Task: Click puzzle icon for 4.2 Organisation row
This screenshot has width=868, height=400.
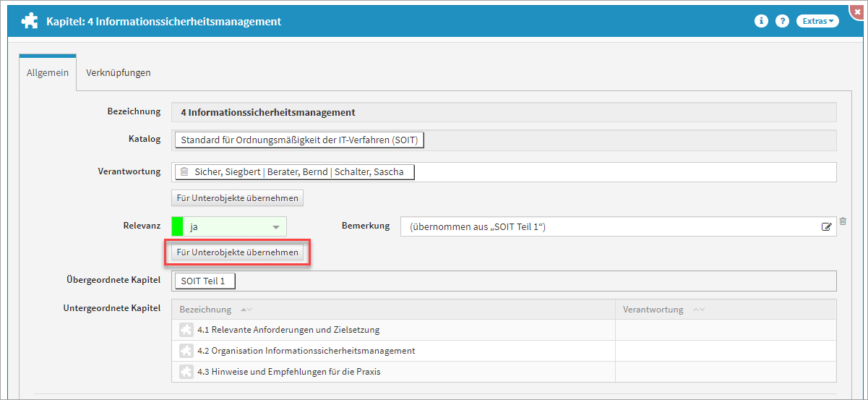Action: click(186, 351)
